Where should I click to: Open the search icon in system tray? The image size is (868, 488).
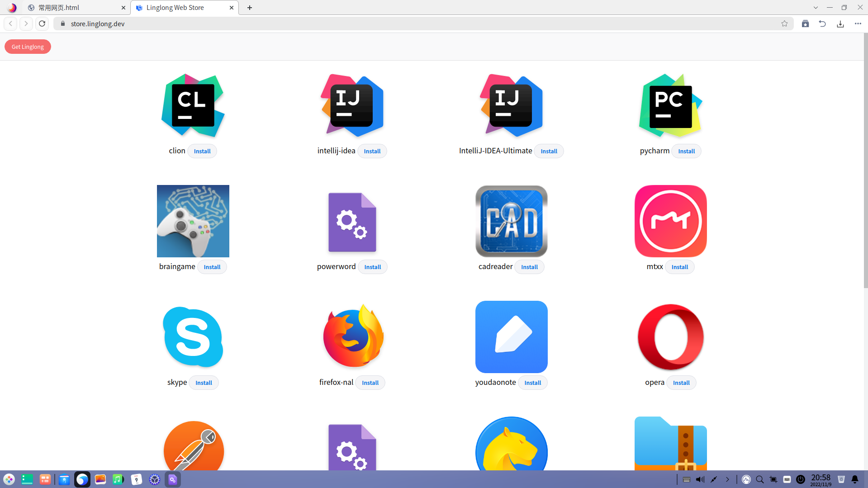point(760,479)
